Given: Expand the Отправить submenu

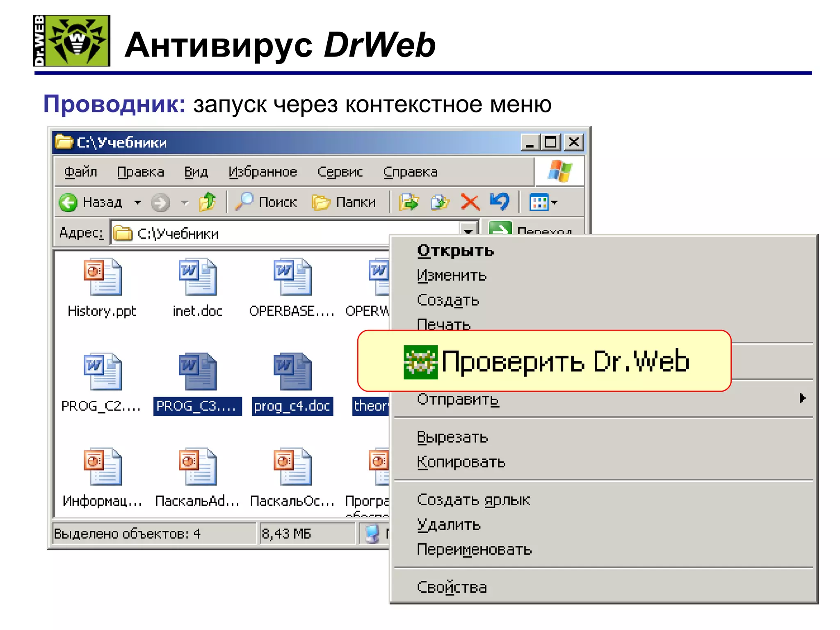Looking at the screenshot, I should pyautogui.click(x=603, y=399).
